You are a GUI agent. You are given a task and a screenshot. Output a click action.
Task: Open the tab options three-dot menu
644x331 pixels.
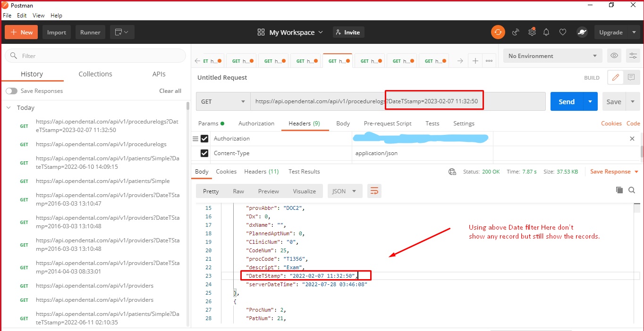coord(489,61)
